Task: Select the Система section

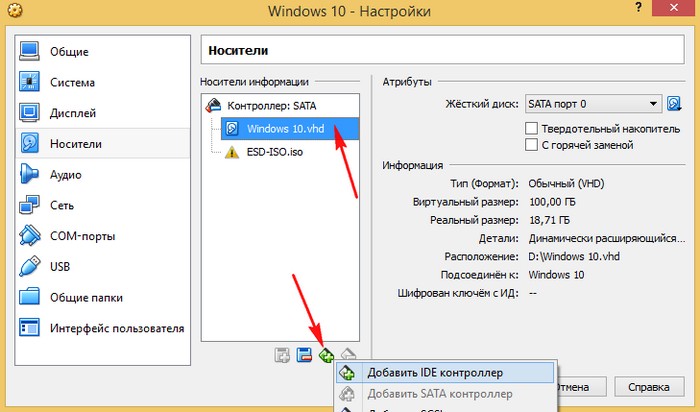Action: (x=72, y=82)
